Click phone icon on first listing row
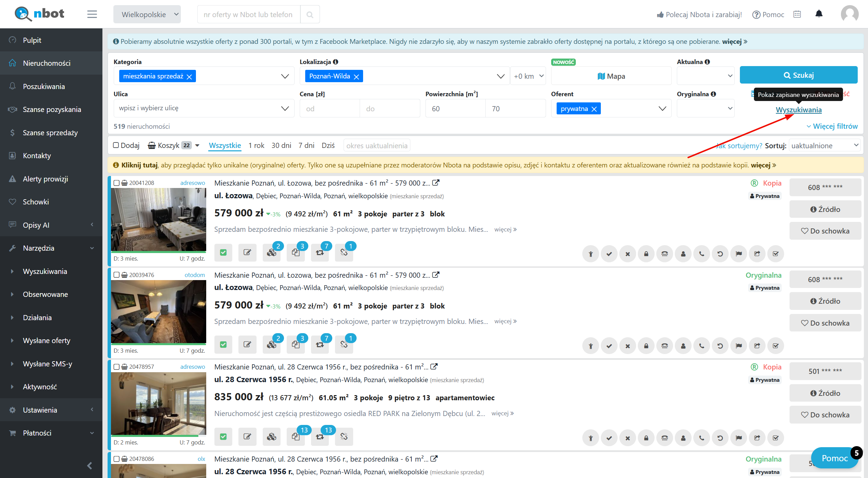 [x=702, y=254]
